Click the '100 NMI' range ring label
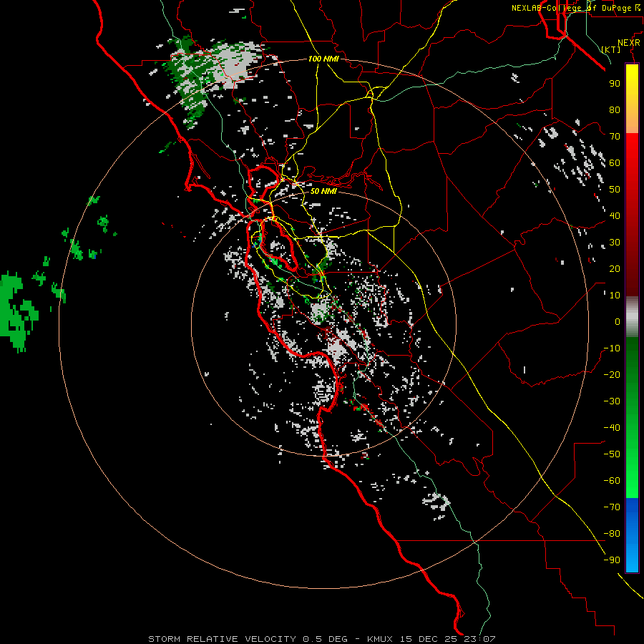Screen dimensions: 644x644 323,59
